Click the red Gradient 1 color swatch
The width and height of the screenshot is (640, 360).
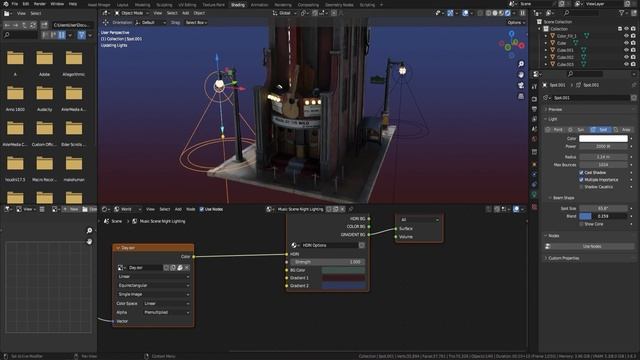343,278
